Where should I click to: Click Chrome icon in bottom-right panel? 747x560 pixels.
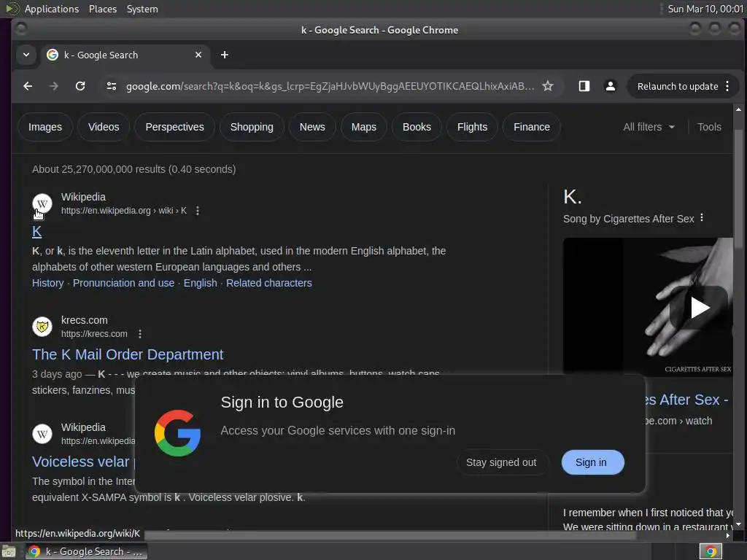click(711, 551)
